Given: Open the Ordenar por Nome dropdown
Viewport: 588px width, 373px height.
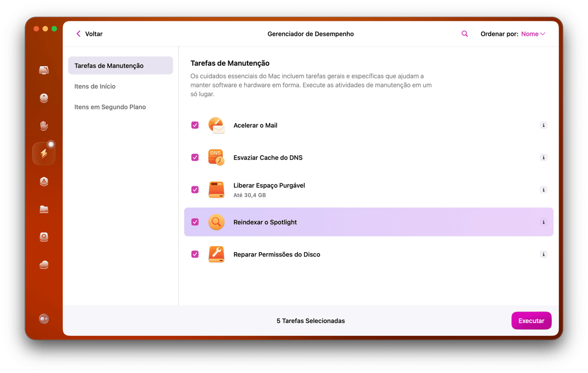Looking at the screenshot, I should [x=533, y=34].
